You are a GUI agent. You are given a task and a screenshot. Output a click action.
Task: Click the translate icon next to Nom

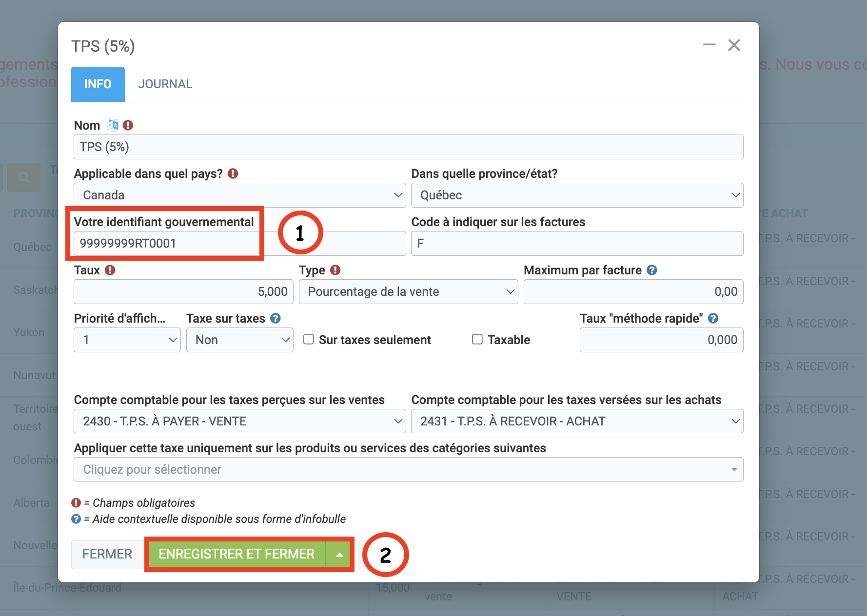pyautogui.click(x=113, y=125)
